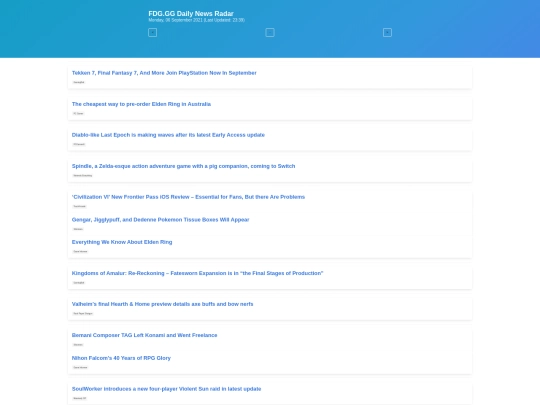Screen dimensions: 540x405
Task: Click the source tag under the Nihon Falcom headline
Action: coord(80,367)
